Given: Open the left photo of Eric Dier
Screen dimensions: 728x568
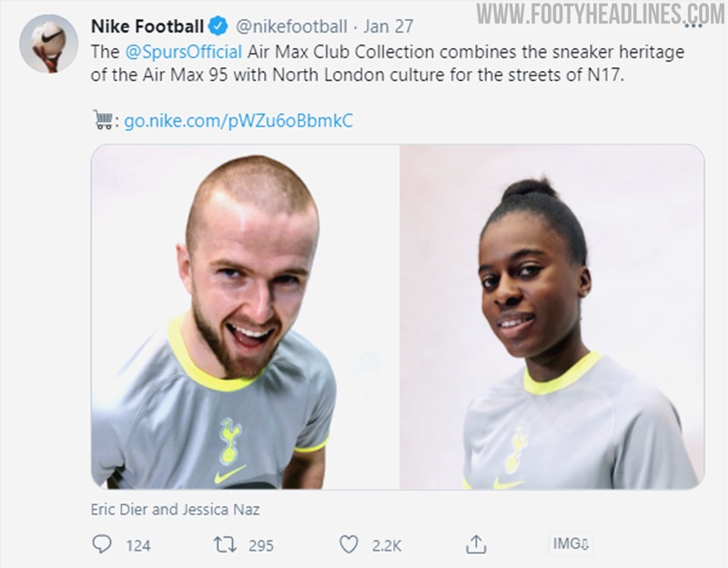Looking at the screenshot, I should [245, 317].
